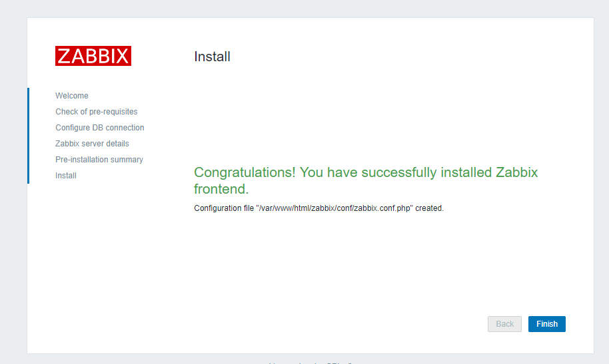Image resolution: width=609 pixels, height=364 pixels.
Task: Select the Check of pre-requisites step
Action: (x=97, y=112)
